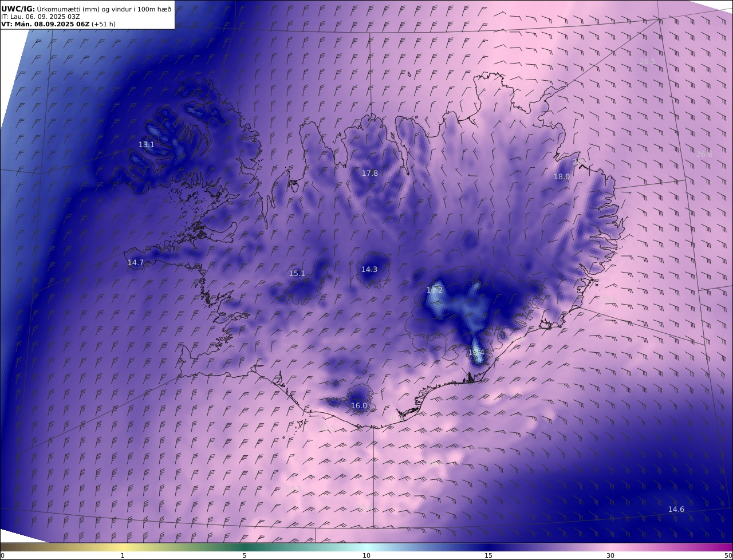Click the value 26.6 at the right edge
The height and width of the screenshot is (560, 733).
click(x=704, y=155)
